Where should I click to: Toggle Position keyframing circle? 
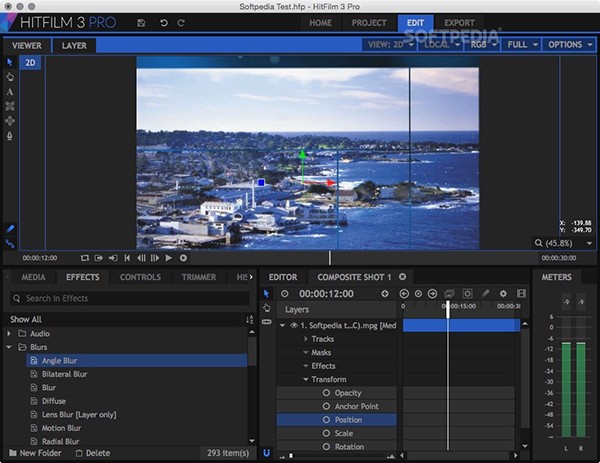[x=326, y=419]
